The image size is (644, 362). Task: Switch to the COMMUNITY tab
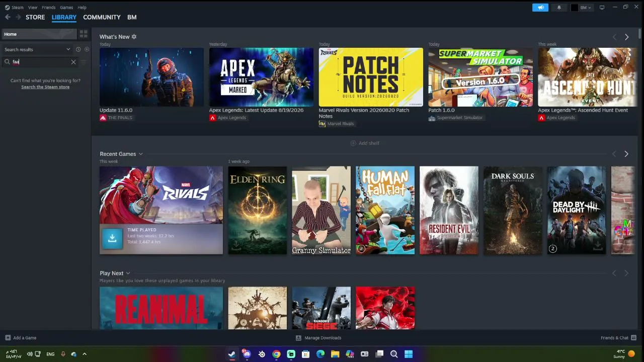tap(102, 17)
